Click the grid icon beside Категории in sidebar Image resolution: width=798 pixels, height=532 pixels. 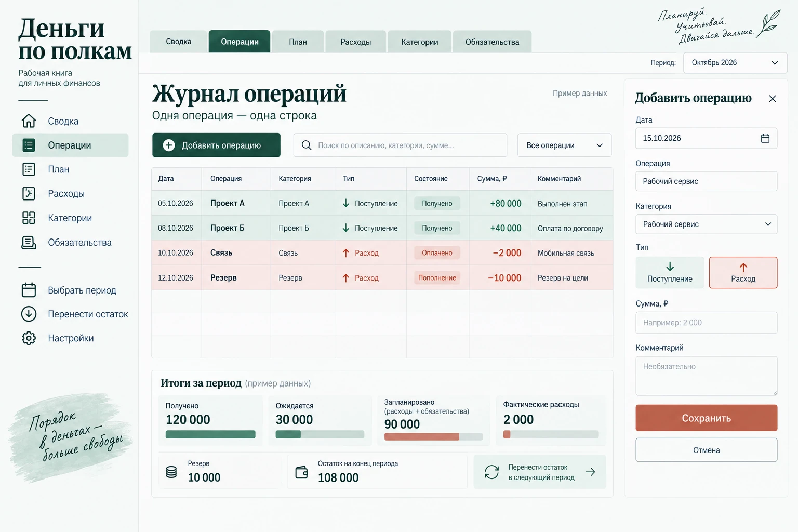(29, 218)
